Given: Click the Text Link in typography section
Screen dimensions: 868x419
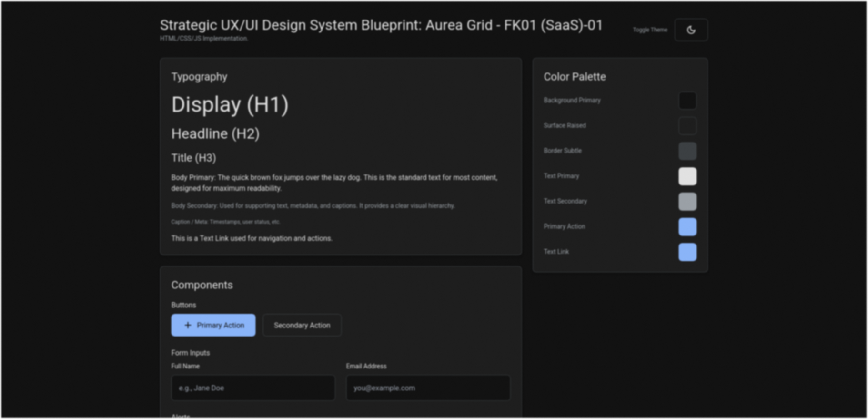Looking at the screenshot, I should 214,238.
